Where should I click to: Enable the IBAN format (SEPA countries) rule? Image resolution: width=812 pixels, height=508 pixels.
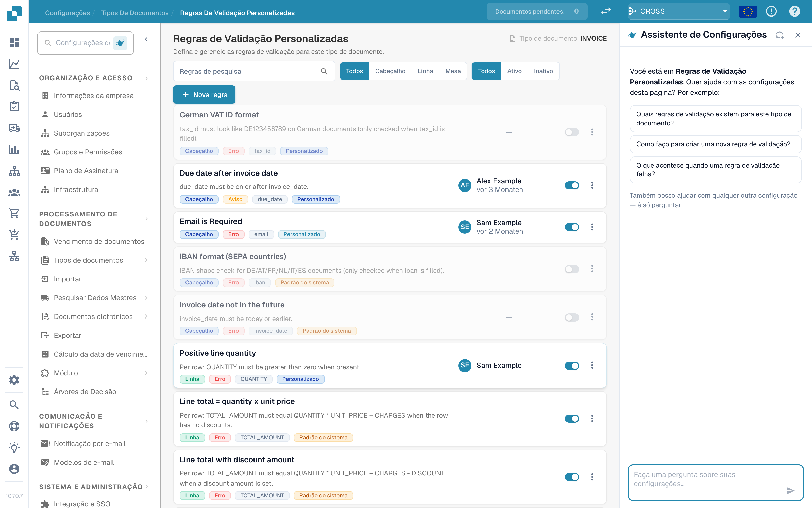[572, 269]
